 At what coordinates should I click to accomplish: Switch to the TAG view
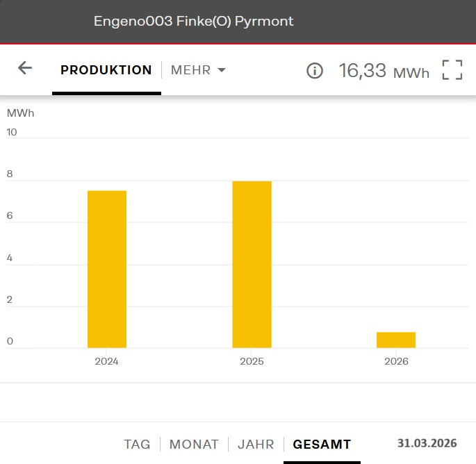coord(137,445)
